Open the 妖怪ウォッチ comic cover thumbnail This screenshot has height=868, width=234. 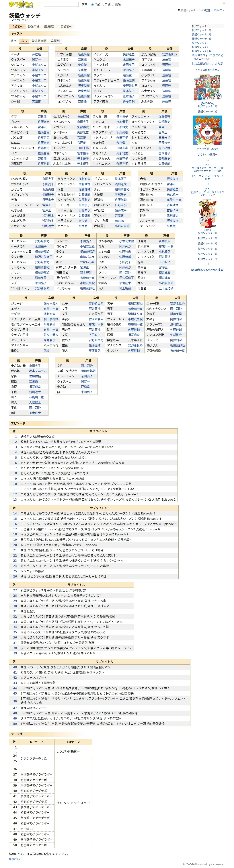coord(207,214)
